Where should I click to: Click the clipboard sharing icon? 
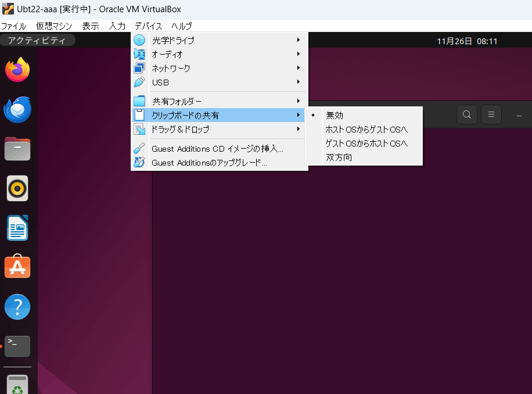point(139,115)
